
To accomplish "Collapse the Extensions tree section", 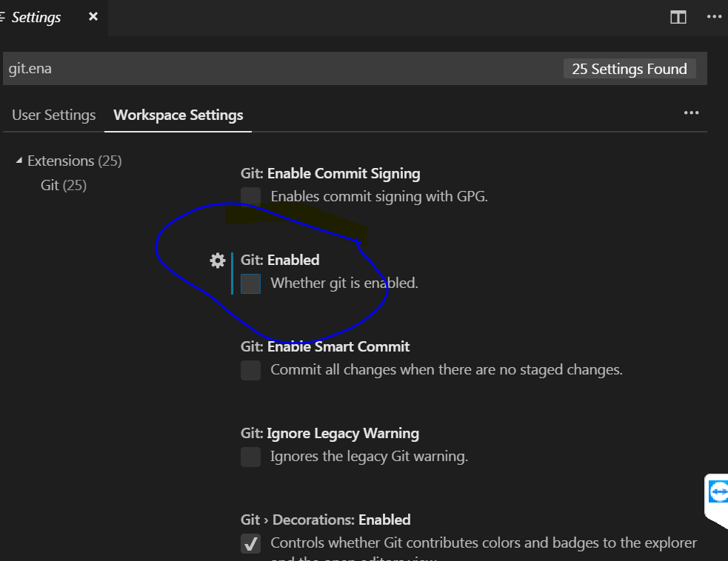I will [x=19, y=161].
